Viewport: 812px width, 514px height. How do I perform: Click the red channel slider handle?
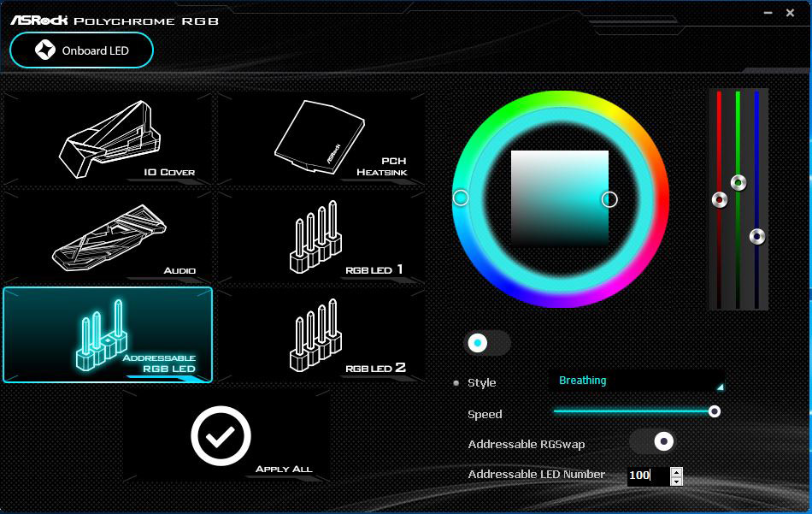(x=720, y=199)
